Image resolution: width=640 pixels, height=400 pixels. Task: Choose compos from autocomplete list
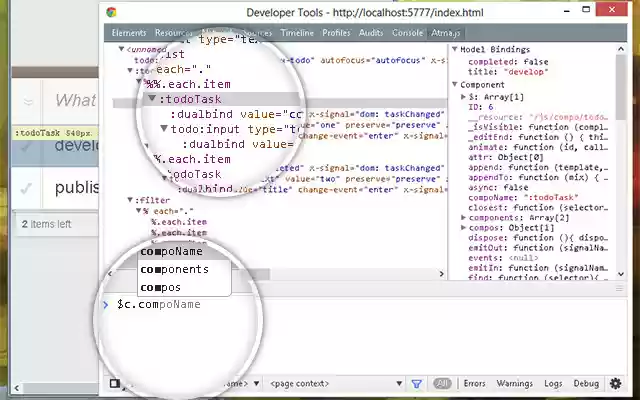click(184, 287)
